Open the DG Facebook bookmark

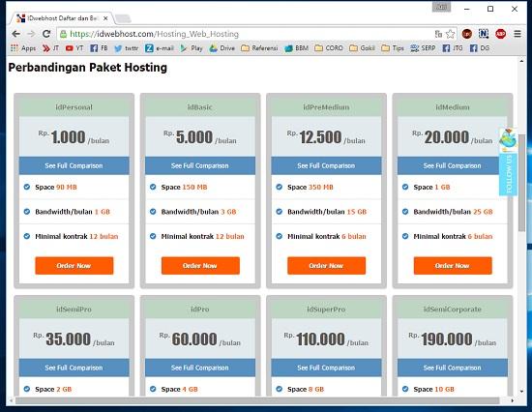480,48
